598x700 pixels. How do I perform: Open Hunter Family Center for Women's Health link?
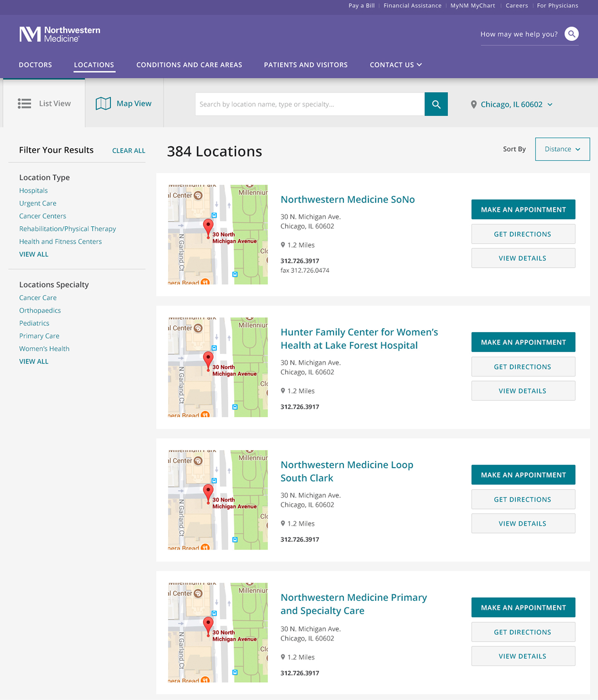[x=359, y=339]
